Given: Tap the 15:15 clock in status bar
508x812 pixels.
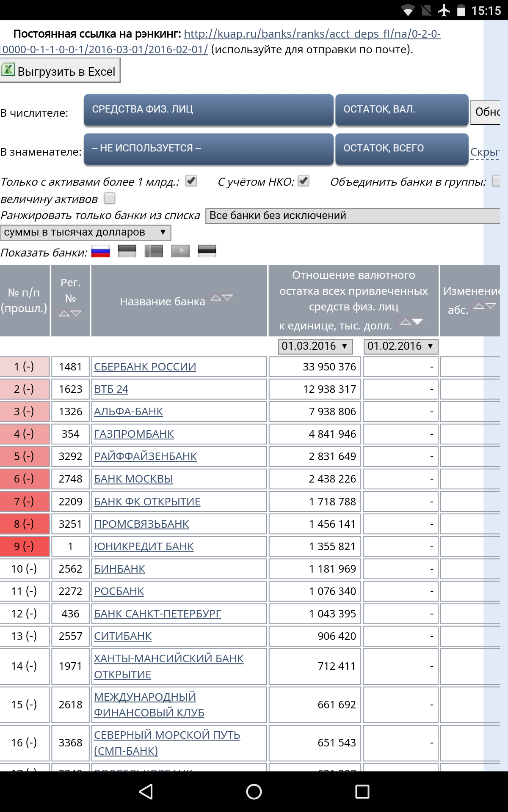Looking at the screenshot, I should click(x=486, y=11).
